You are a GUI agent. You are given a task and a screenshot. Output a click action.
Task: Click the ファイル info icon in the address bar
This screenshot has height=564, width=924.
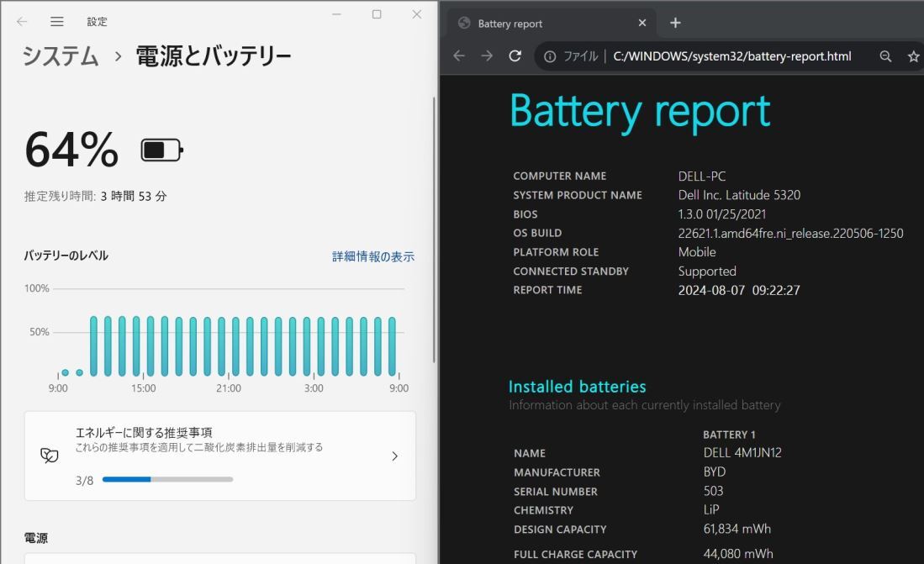[550, 55]
